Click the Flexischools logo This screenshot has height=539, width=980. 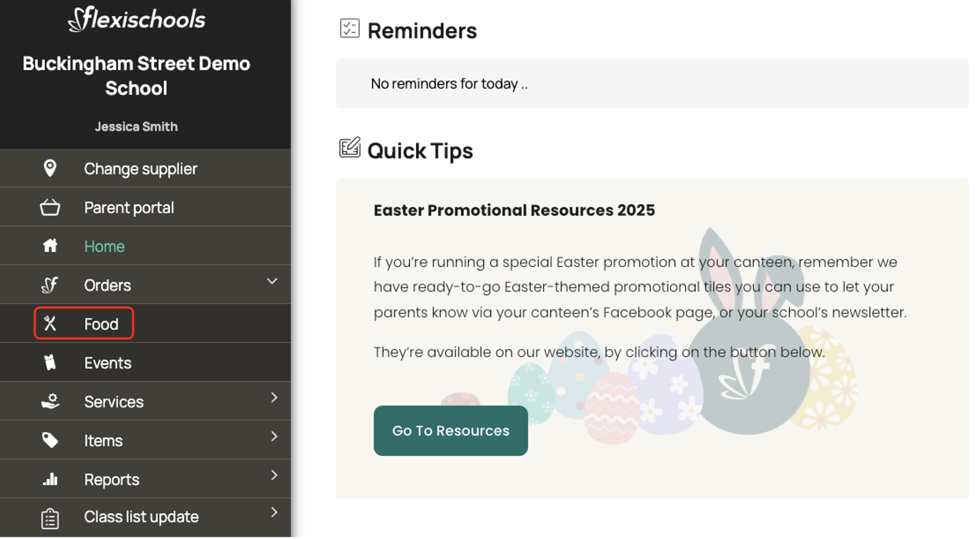tap(136, 19)
